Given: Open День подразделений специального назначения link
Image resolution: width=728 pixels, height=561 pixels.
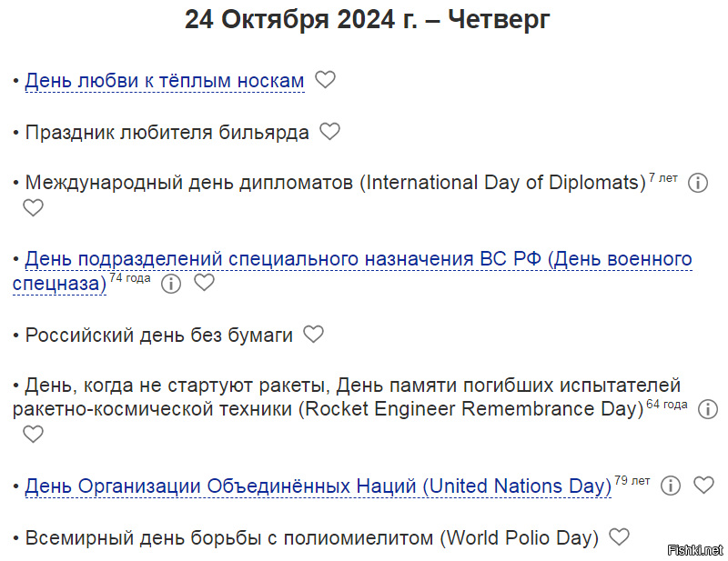Looking at the screenshot, I should (352, 271).
